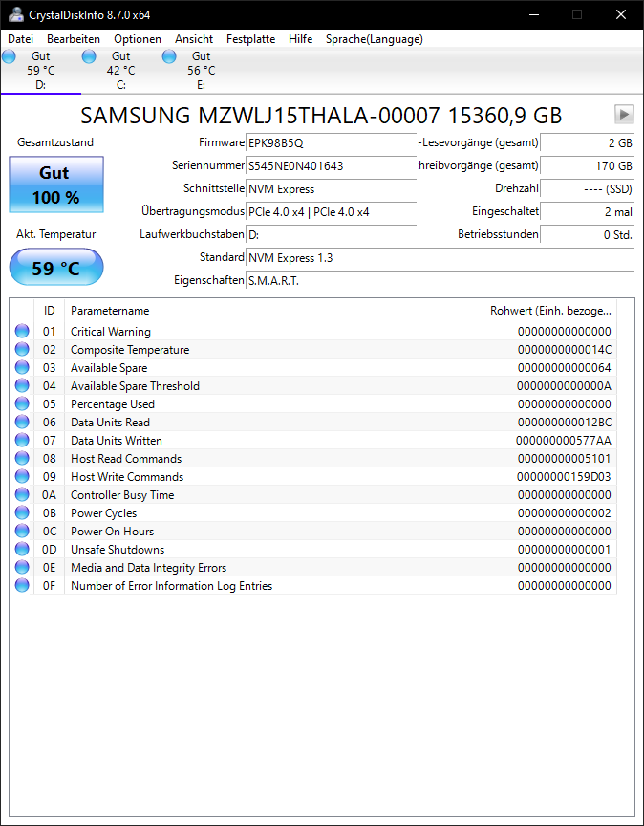Viewport: 644px width, 826px height.
Task: Select raw value 00000000577AA
Action: coord(564,441)
